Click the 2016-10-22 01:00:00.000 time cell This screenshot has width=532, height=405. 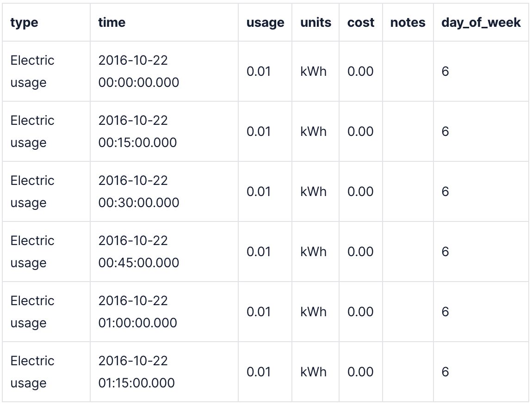point(137,312)
